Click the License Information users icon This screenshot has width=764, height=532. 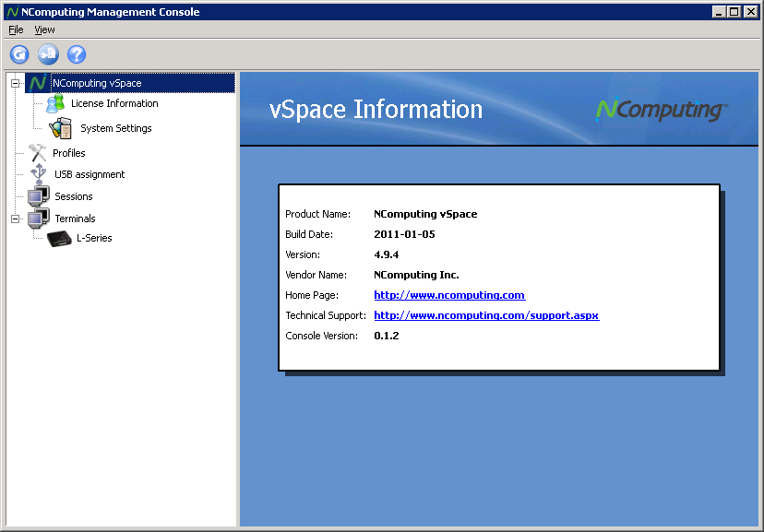click(55, 103)
